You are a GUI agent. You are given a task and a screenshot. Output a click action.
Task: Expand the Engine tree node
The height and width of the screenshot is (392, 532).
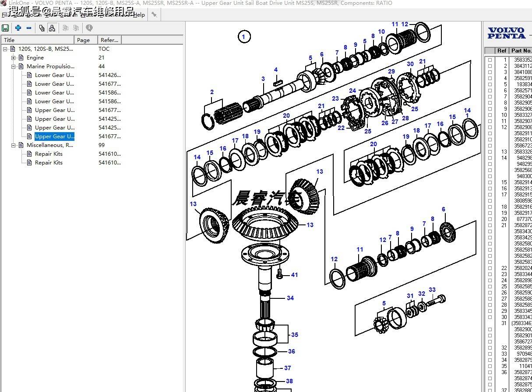point(14,58)
